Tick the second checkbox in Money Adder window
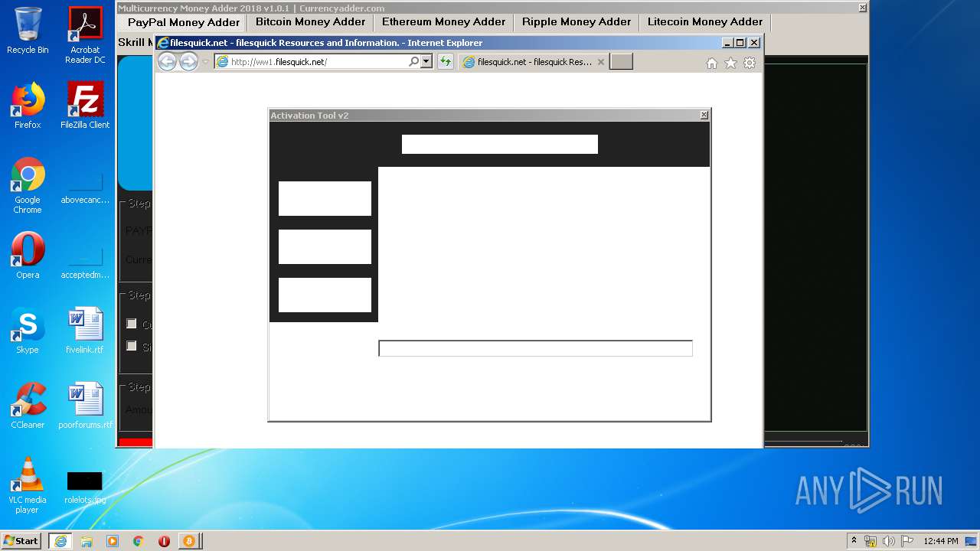The height and width of the screenshot is (551, 980). pyautogui.click(x=132, y=346)
